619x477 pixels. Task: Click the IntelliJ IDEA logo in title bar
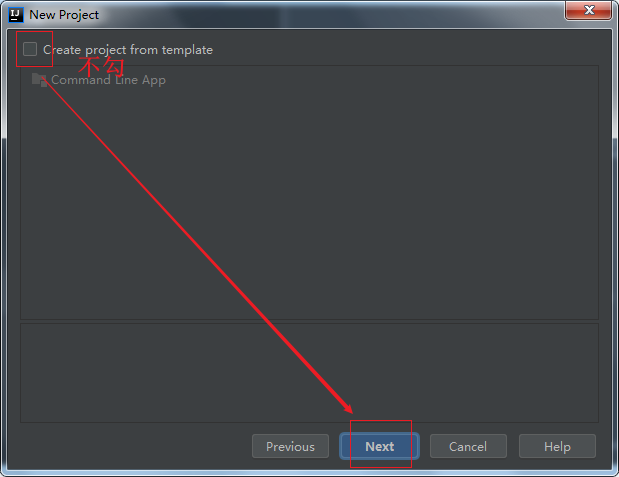coord(16,15)
